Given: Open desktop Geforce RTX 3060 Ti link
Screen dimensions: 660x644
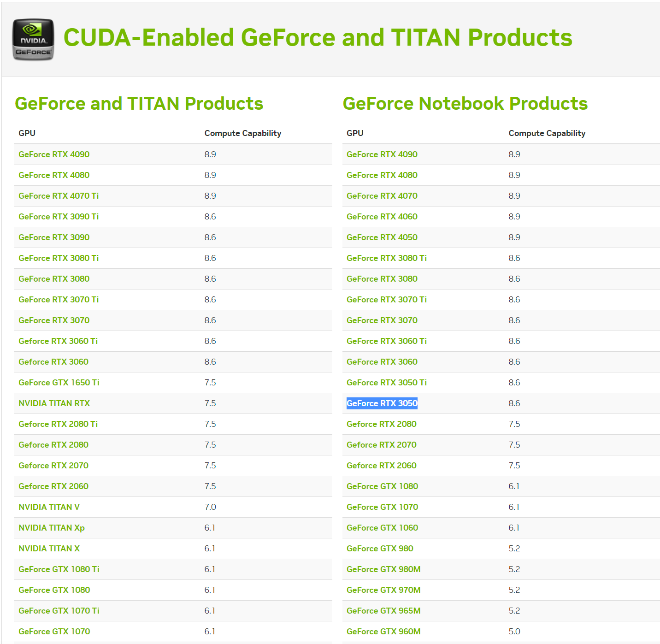Looking at the screenshot, I should (58, 341).
